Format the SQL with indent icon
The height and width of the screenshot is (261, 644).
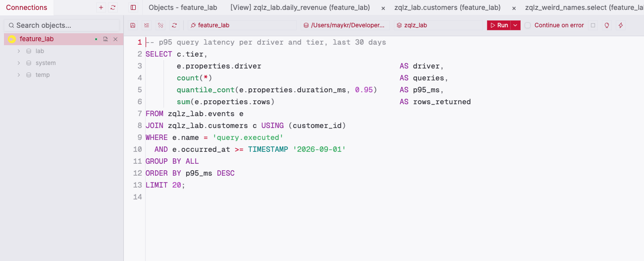coord(147,25)
